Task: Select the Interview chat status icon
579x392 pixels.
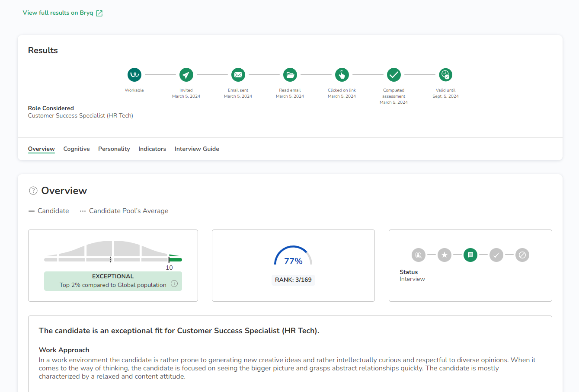Action: pyautogui.click(x=470, y=255)
